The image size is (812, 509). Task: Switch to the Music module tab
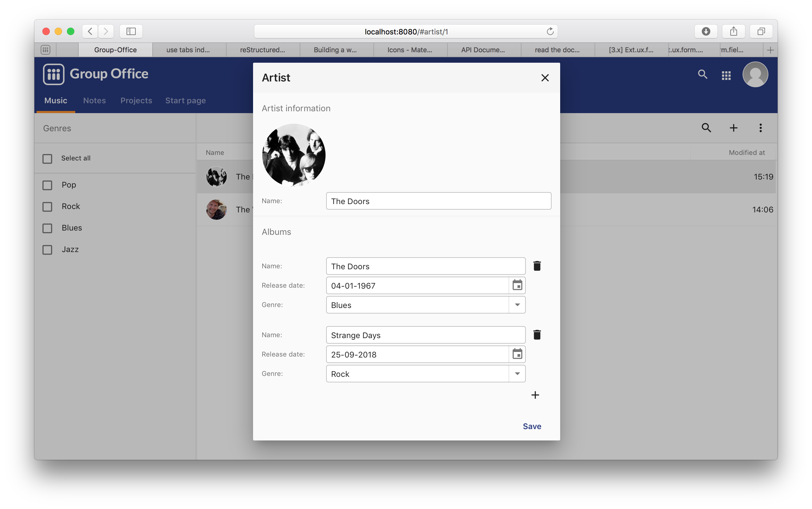coord(56,100)
